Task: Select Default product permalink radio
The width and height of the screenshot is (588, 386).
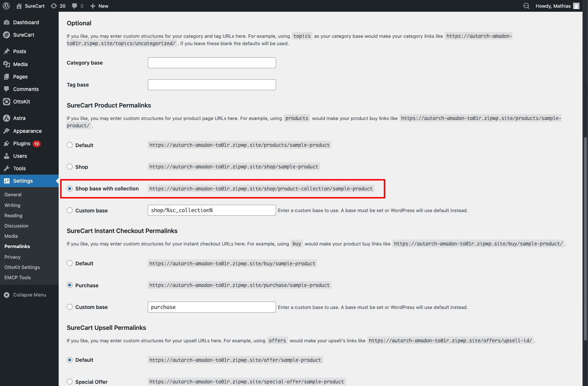Action: click(70, 145)
